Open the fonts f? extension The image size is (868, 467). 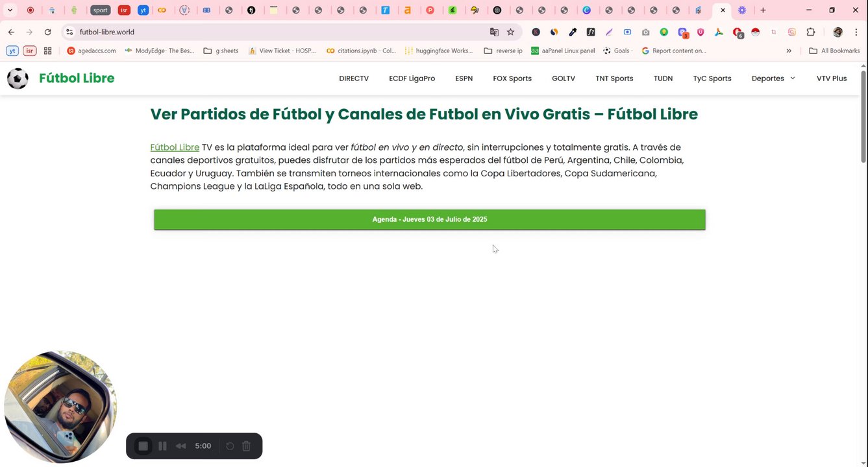coord(591,32)
